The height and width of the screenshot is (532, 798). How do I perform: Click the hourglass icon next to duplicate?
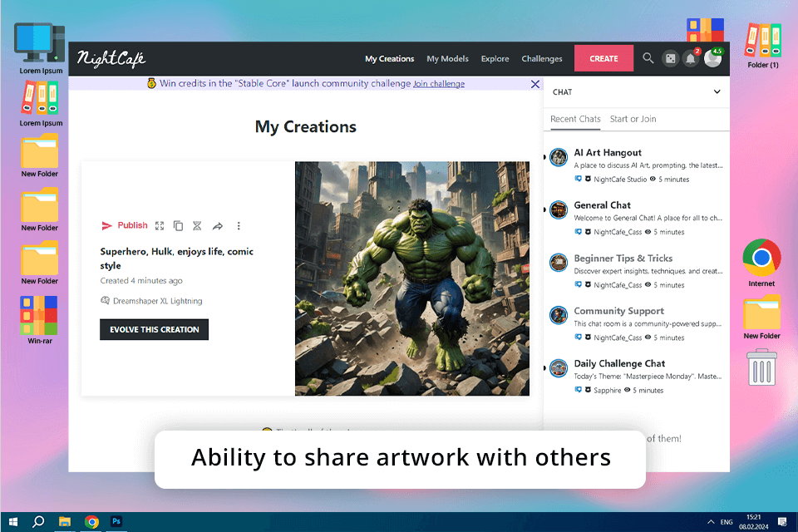coord(198,226)
